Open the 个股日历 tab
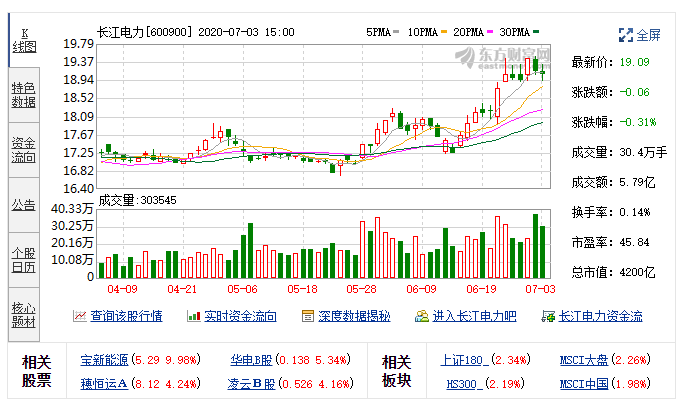This screenshot has width=684, height=411. coord(24,260)
